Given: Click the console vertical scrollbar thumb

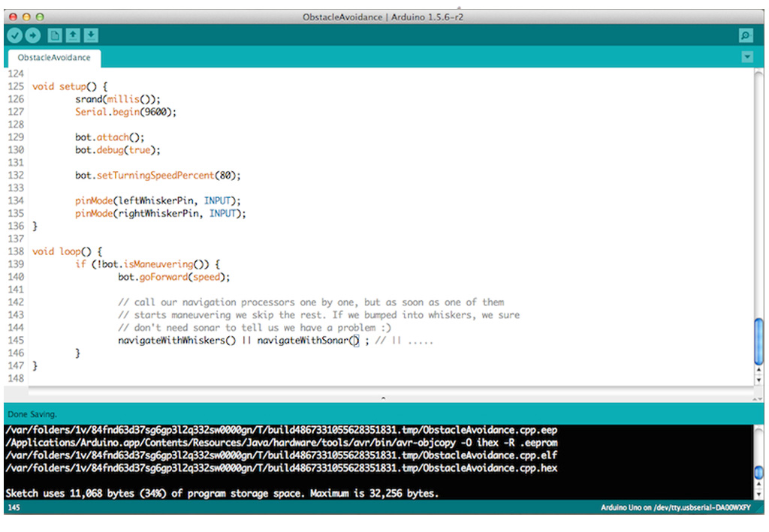Looking at the screenshot, I should (758, 472).
